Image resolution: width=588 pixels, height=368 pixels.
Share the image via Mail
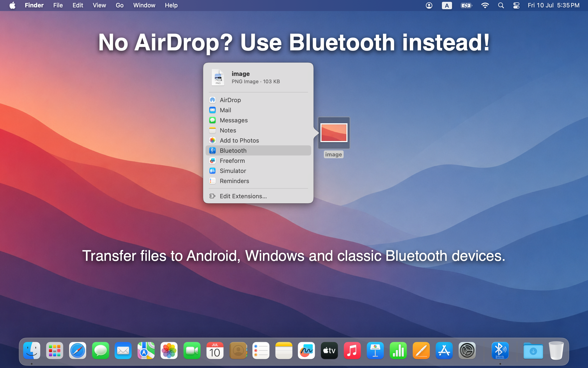258,110
